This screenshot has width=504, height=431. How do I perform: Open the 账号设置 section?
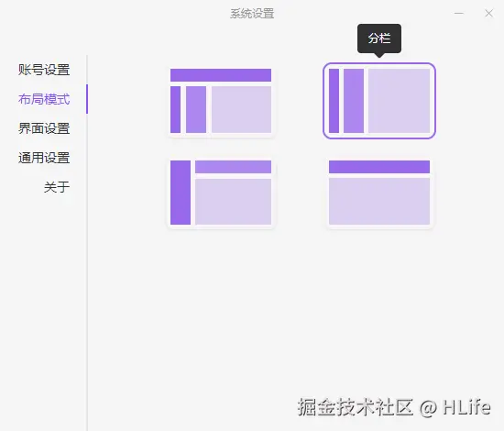[44, 70]
